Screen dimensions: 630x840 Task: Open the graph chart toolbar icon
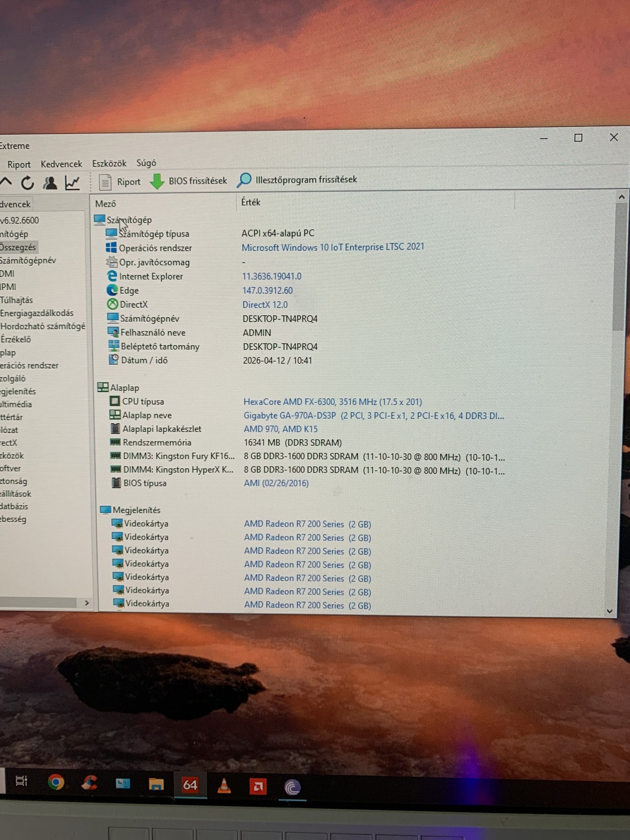(x=72, y=183)
